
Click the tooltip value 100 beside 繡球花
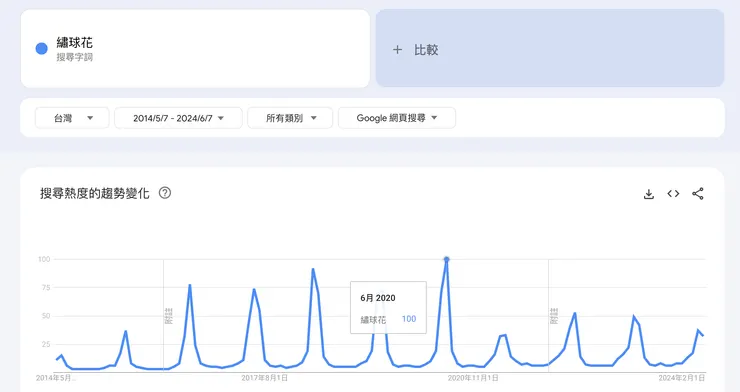409,319
